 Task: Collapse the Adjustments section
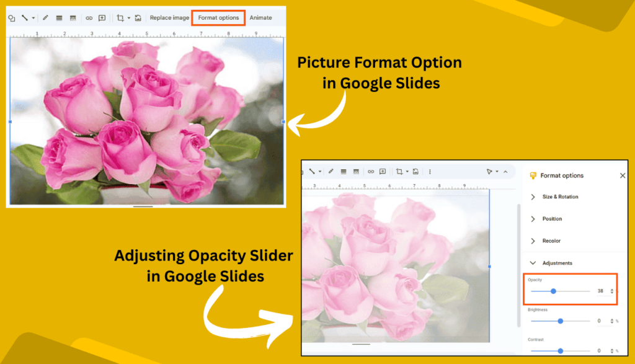(x=557, y=263)
